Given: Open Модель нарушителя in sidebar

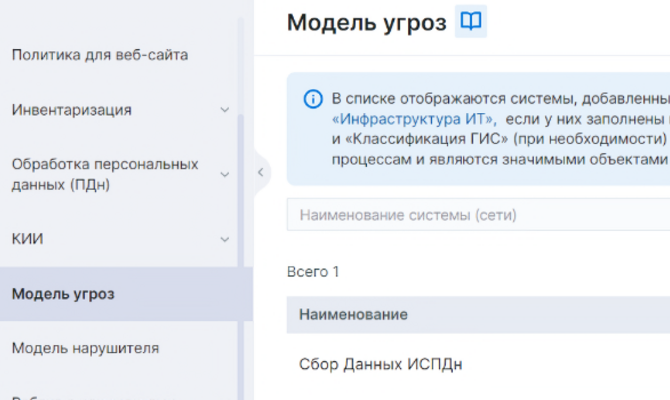Looking at the screenshot, I should [x=85, y=348].
